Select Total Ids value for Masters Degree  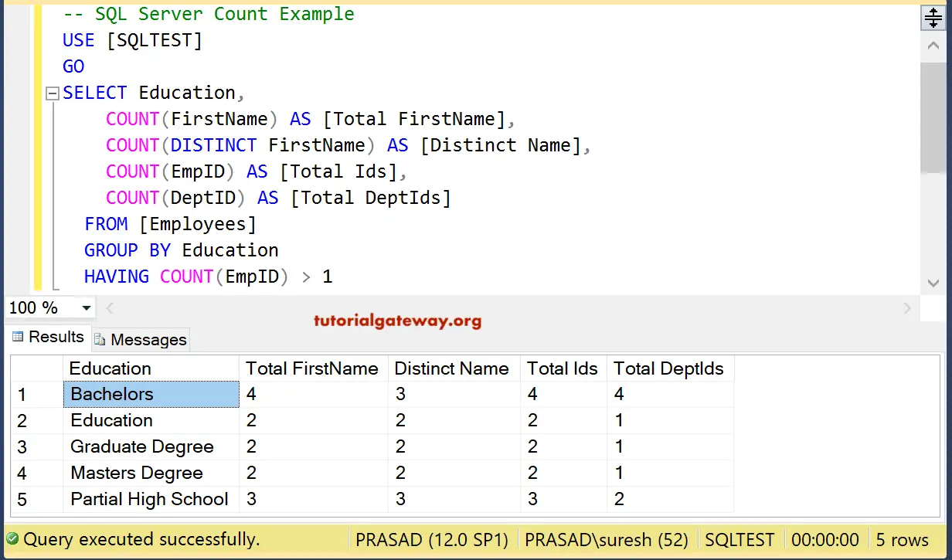pyautogui.click(x=563, y=473)
